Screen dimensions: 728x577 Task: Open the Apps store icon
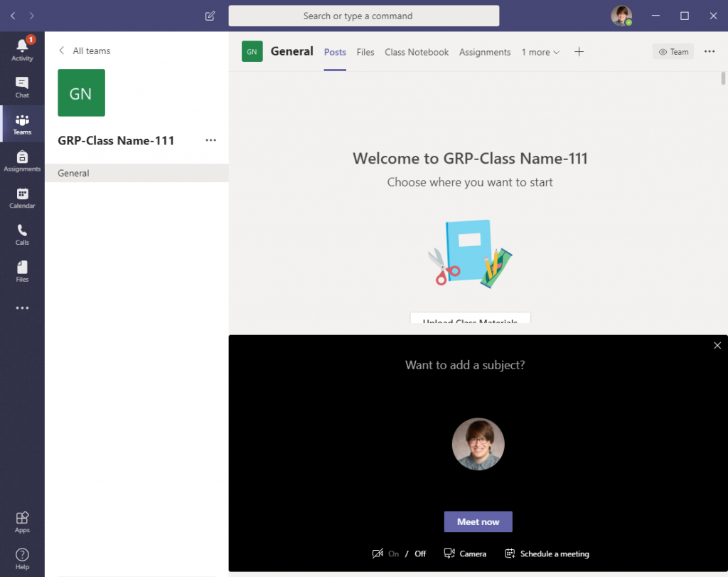[22, 522]
